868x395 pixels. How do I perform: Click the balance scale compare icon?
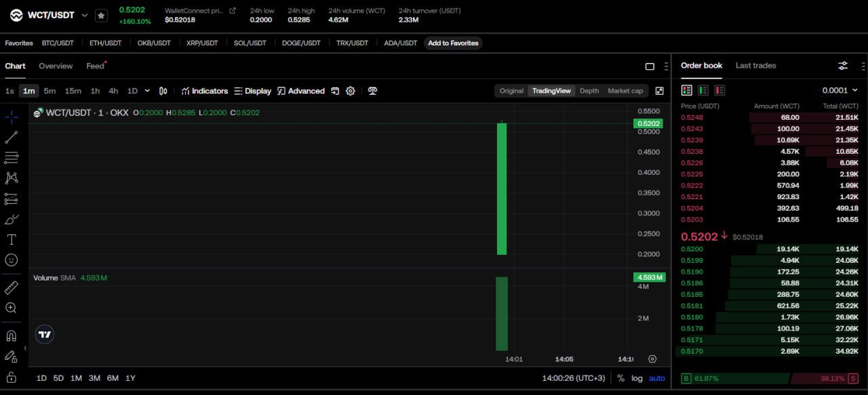pyautogui.click(x=372, y=91)
